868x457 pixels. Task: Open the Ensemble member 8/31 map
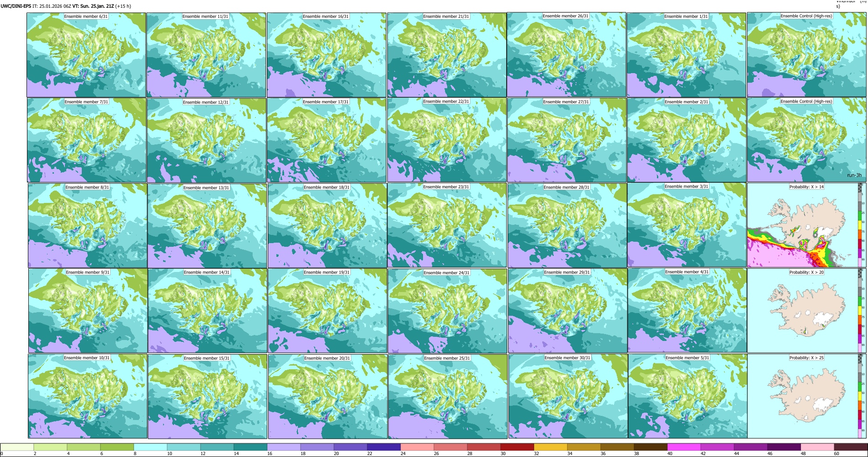click(87, 225)
